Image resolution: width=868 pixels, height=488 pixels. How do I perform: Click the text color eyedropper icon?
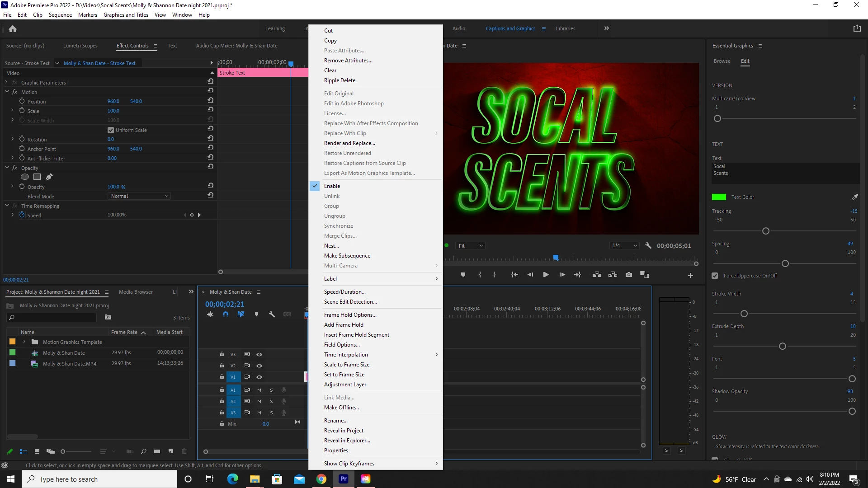point(854,197)
